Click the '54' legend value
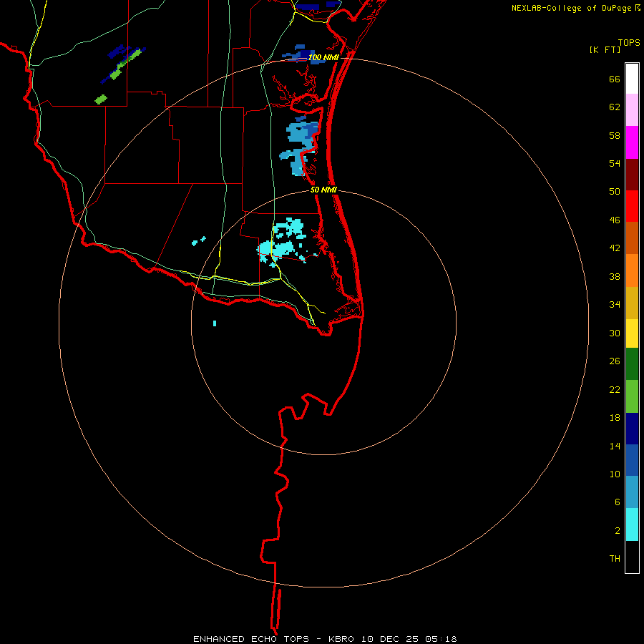The image size is (644, 644). pyautogui.click(x=615, y=163)
